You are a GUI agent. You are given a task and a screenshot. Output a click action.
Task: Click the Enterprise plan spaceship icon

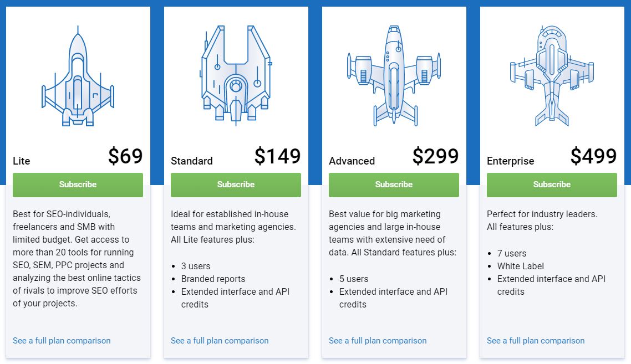552,75
